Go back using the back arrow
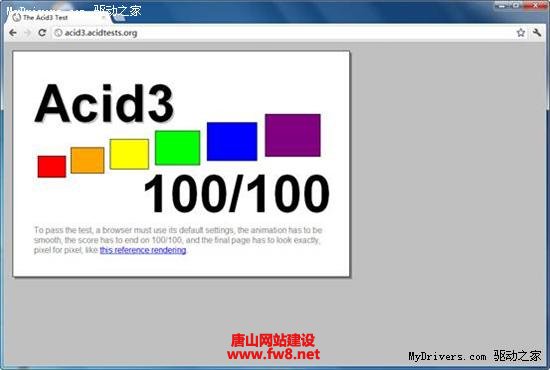 tap(13, 33)
